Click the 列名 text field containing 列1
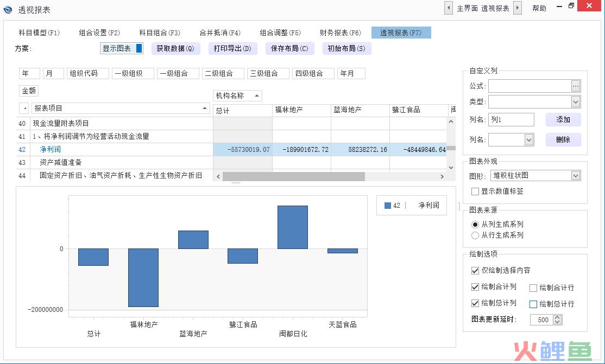 click(x=511, y=119)
